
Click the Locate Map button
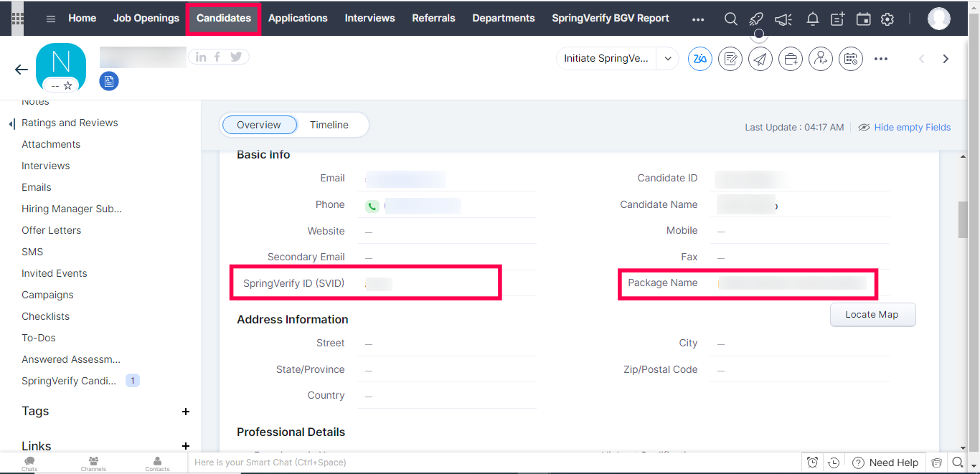pyautogui.click(x=872, y=314)
